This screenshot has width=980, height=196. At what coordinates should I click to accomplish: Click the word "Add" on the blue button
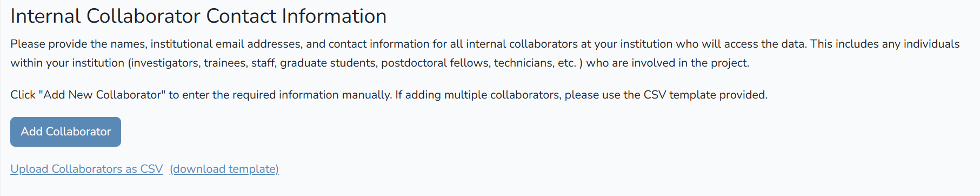pyautogui.click(x=31, y=132)
